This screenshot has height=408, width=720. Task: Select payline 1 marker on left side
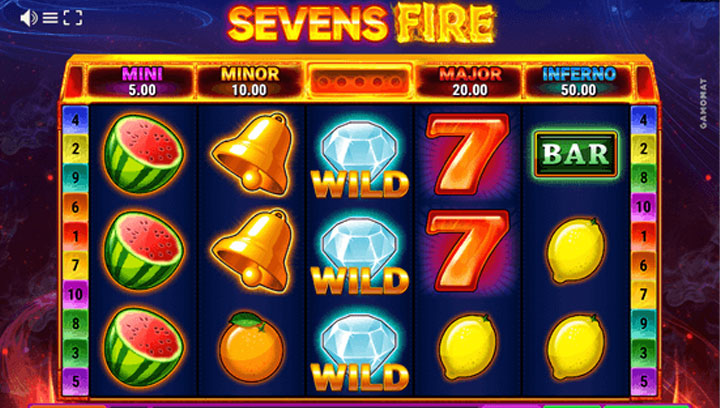[x=75, y=236]
